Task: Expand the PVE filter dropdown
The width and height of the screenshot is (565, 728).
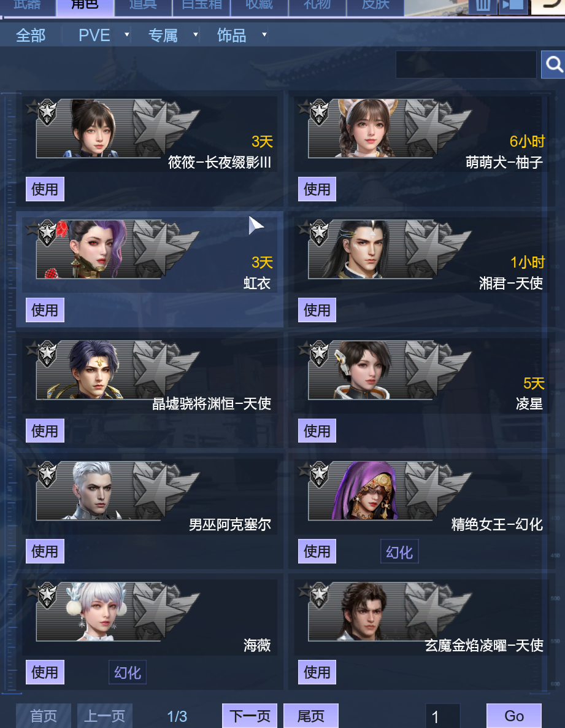Action: 126,34
